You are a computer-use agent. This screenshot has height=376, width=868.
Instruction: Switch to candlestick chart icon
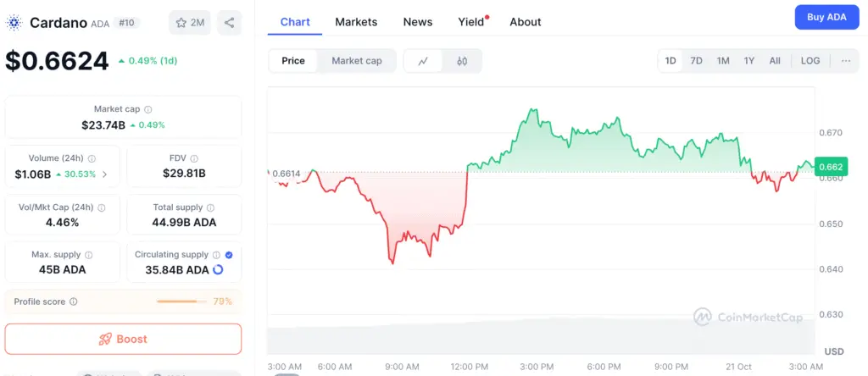(x=462, y=61)
